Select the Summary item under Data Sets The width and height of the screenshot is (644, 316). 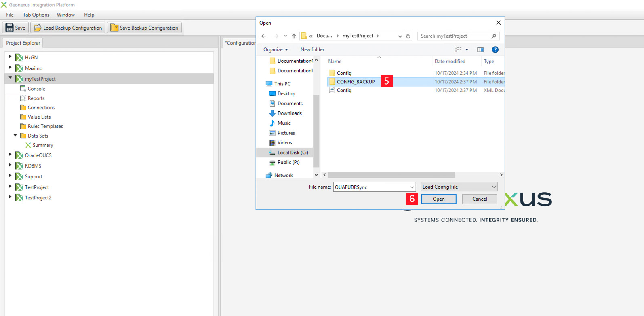pos(42,145)
